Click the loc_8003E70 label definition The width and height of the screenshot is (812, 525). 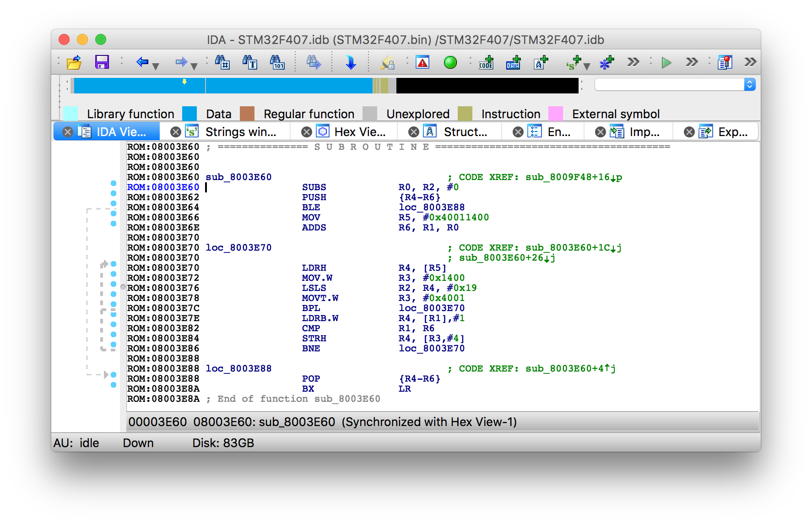(238, 247)
